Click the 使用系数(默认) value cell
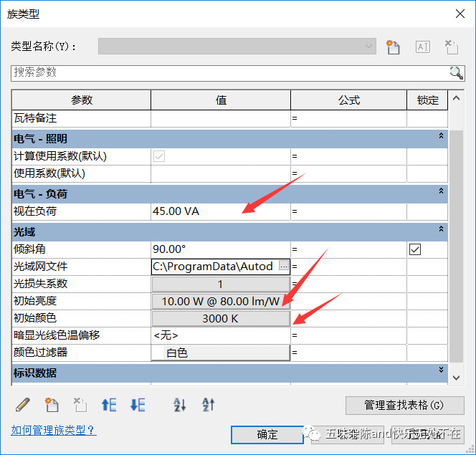The height and width of the screenshot is (455, 476). point(221,173)
